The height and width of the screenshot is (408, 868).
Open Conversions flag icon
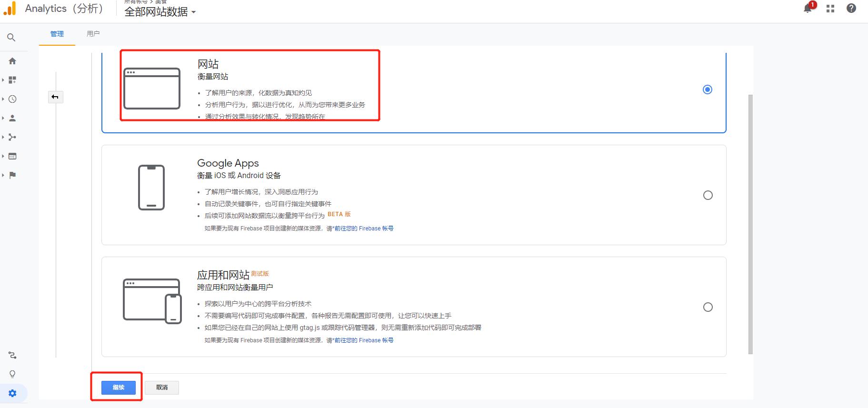[x=12, y=175]
